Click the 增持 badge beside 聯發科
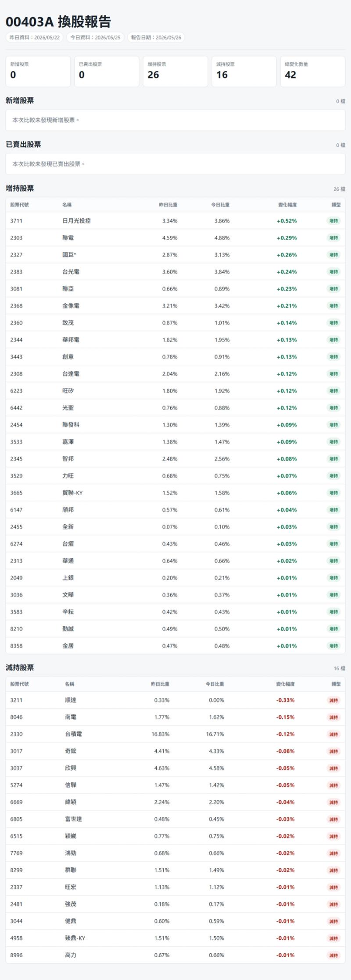The width and height of the screenshot is (351, 980). [333, 425]
